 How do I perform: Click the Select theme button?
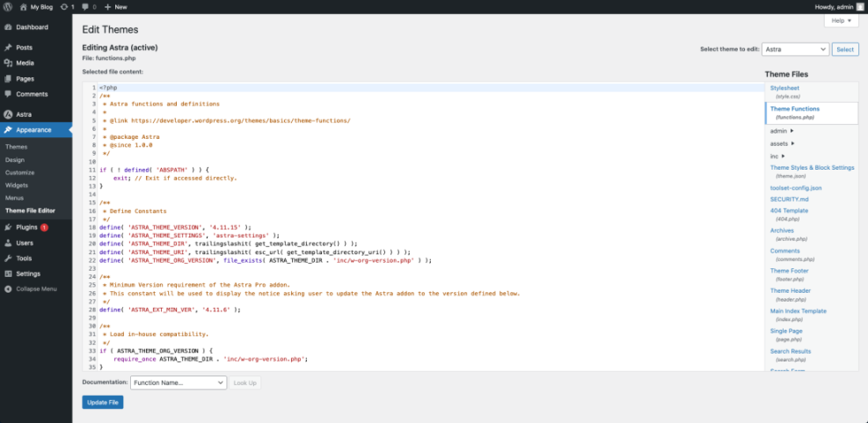pyautogui.click(x=845, y=49)
